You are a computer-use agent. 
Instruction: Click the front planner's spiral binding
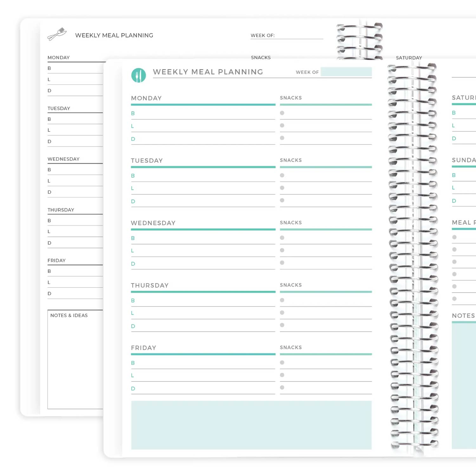tap(413, 254)
